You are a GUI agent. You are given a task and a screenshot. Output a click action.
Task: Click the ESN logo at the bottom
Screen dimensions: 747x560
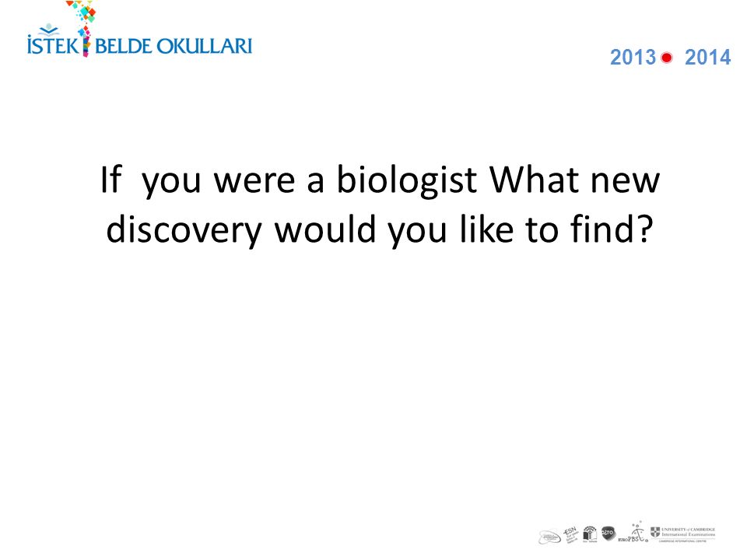[570, 536]
